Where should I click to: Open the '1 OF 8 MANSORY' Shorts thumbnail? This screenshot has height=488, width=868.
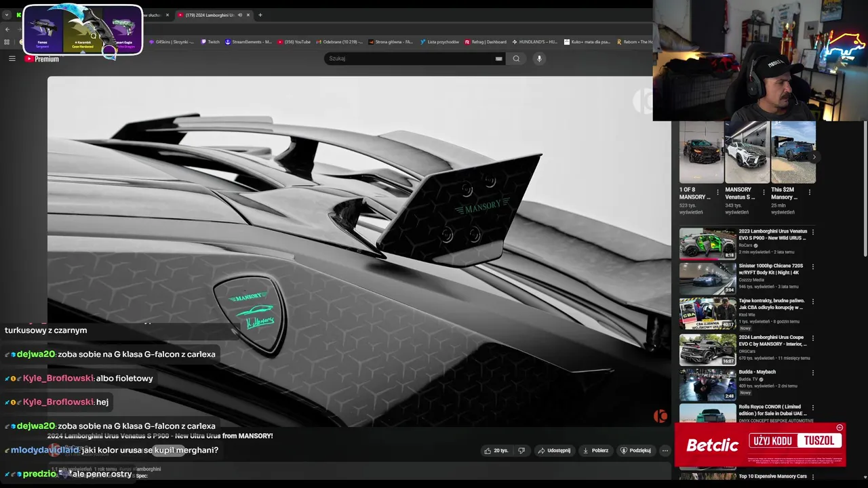pos(701,152)
